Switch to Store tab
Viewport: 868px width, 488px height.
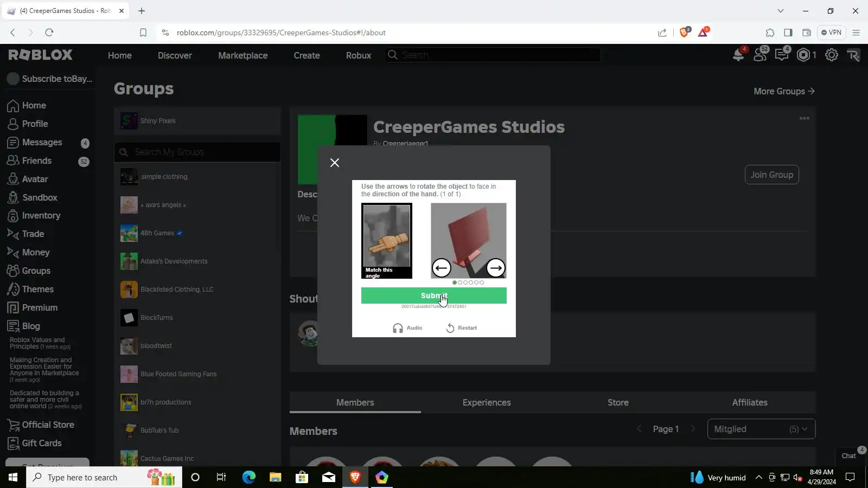coord(618,402)
